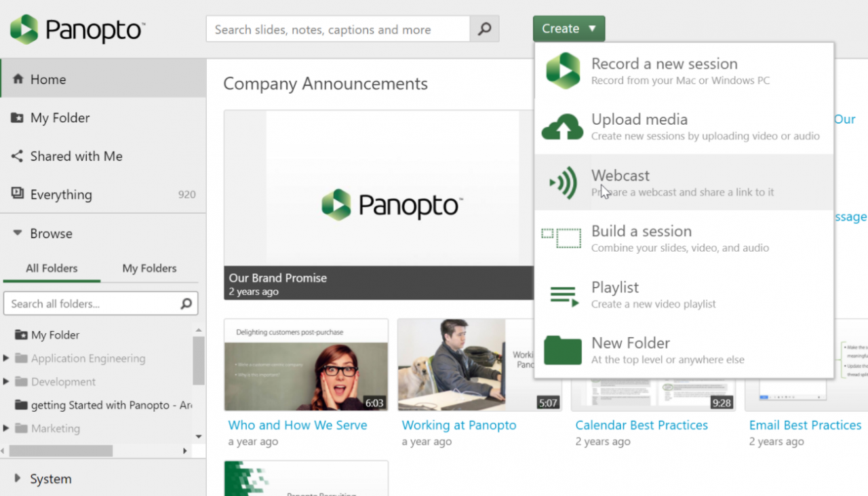The height and width of the screenshot is (496, 868).
Task: Click the My Folder icon in the folder tree
Action: pyautogui.click(x=21, y=335)
